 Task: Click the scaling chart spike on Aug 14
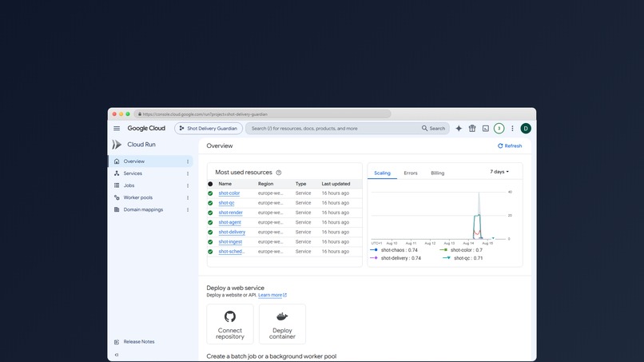tap(479, 216)
